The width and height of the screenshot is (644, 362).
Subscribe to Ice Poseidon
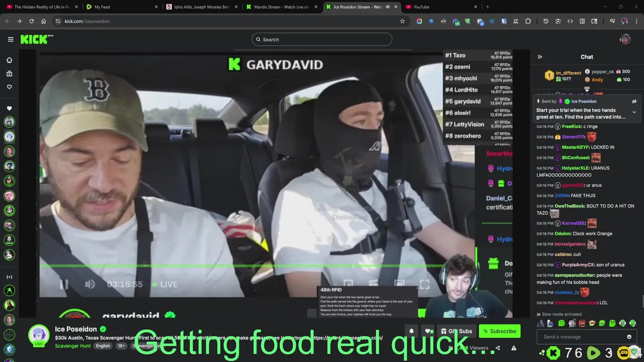click(499, 331)
